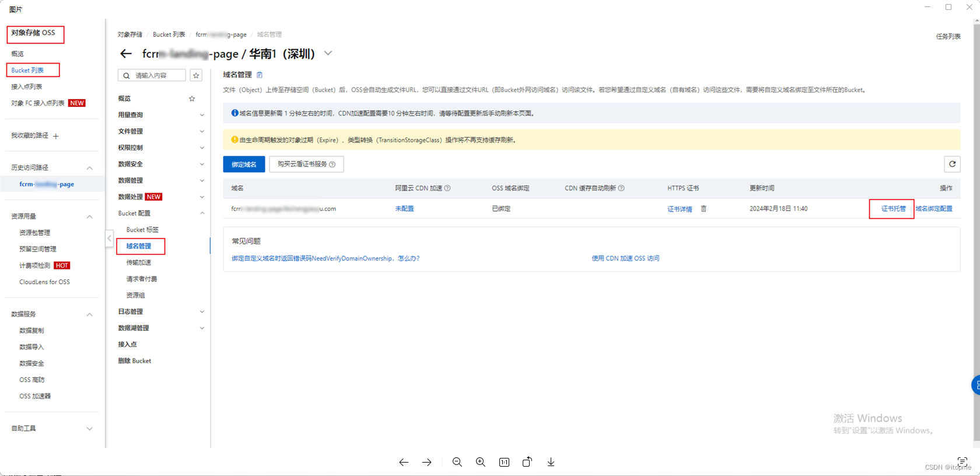Zoom in with the magnifier plus icon

pyautogui.click(x=481, y=462)
